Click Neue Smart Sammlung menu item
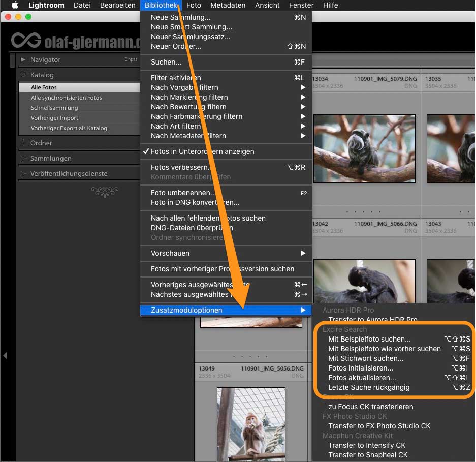The image size is (476, 462). pyautogui.click(x=192, y=27)
